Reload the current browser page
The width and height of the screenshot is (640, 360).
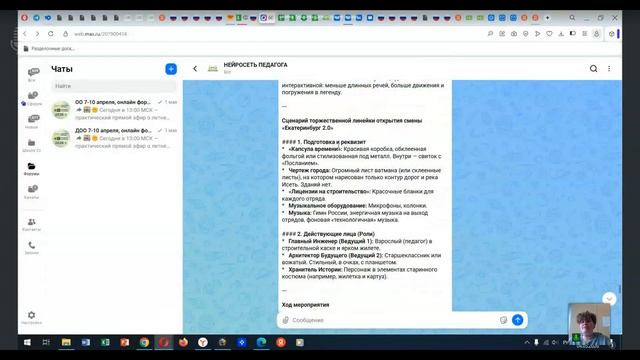pyautogui.click(x=51, y=34)
